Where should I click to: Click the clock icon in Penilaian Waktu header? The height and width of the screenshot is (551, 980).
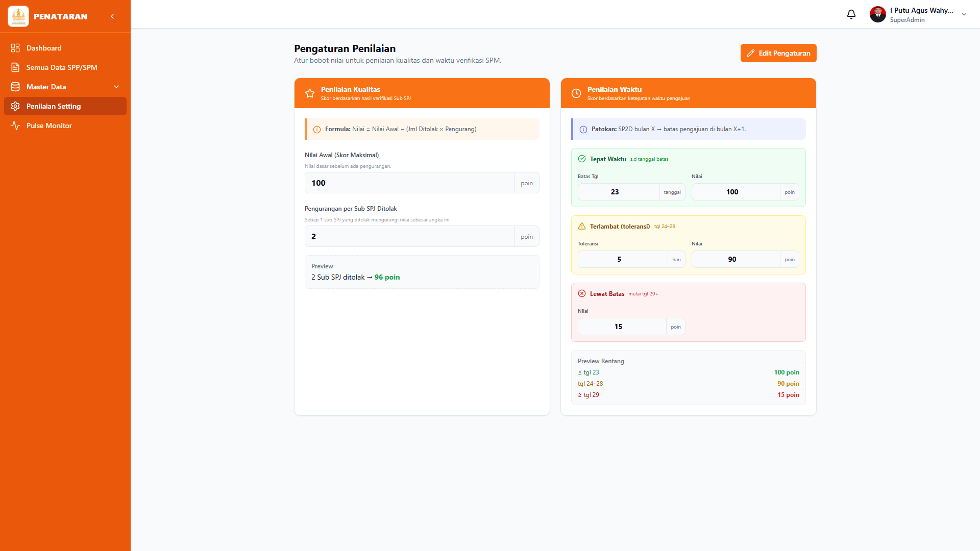(x=576, y=93)
